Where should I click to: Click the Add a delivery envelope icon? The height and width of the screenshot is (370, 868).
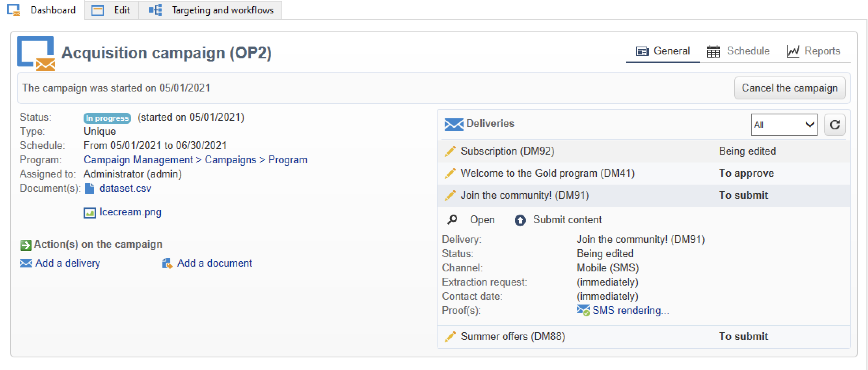(26, 263)
